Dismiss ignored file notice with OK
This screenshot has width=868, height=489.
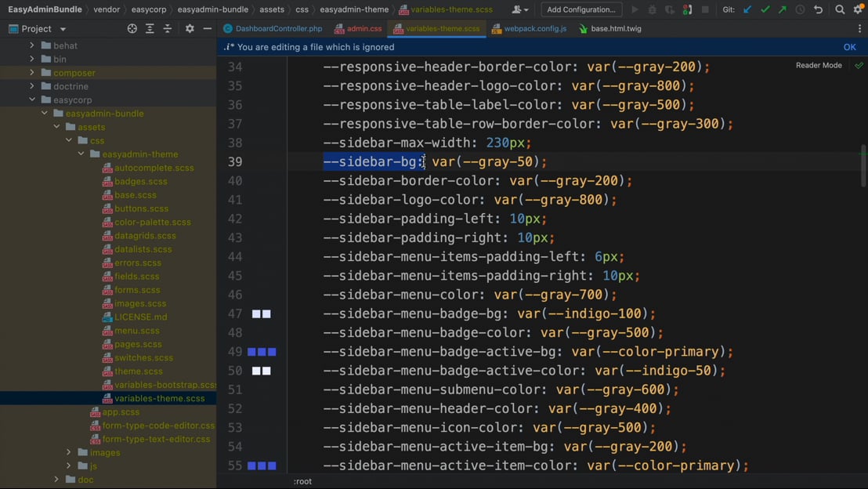(x=849, y=47)
